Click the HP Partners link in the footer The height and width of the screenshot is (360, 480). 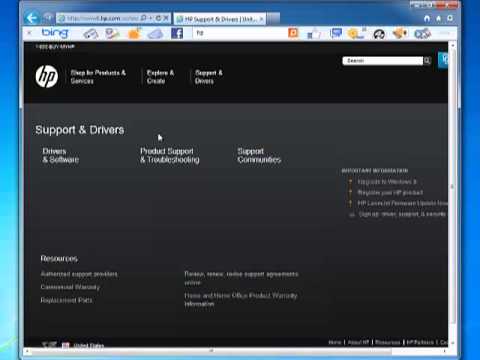[420, 342]
